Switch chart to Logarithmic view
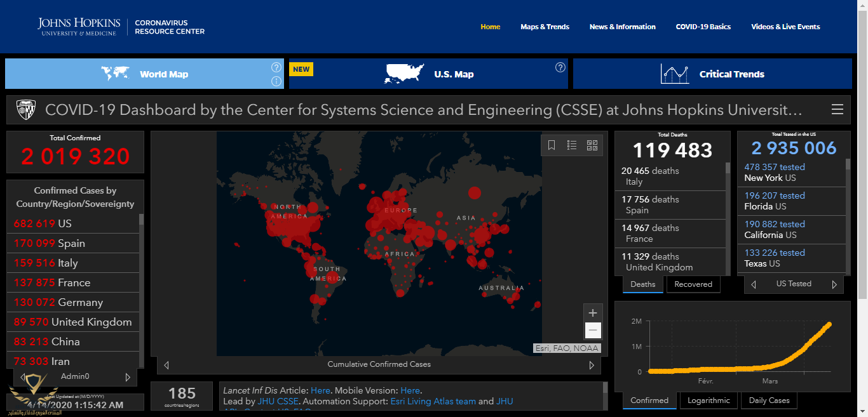Viewport: 868px width, 417px height. (x=709, y=400)
